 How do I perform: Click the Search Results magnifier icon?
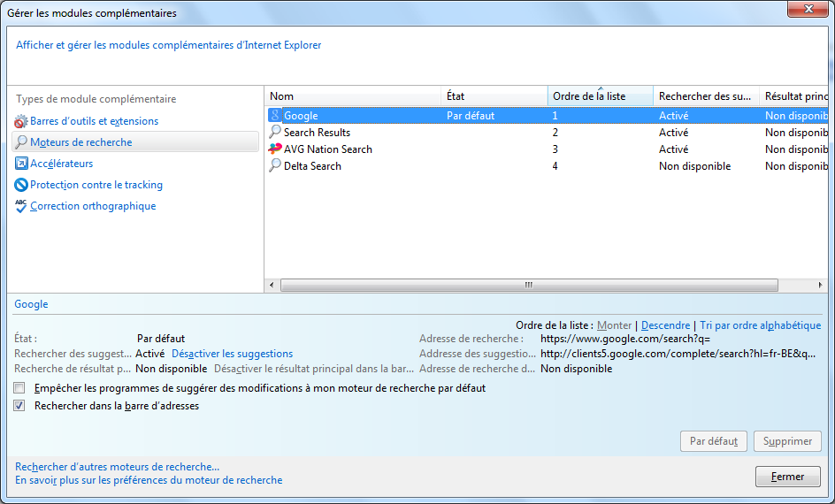tap(275, 132)
